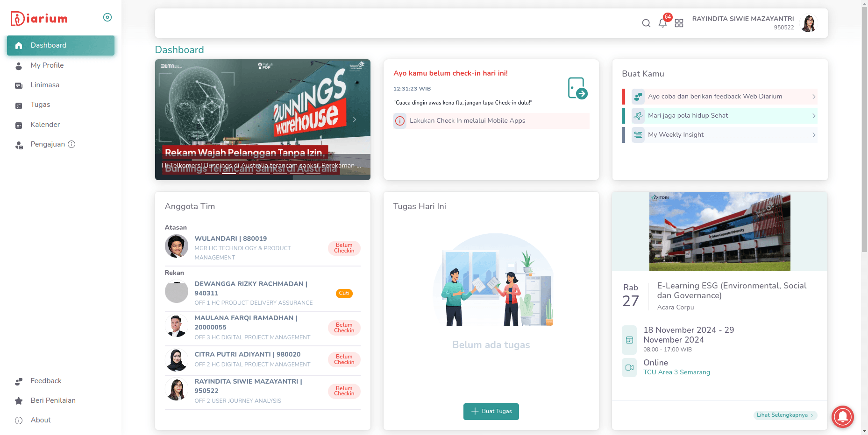Click the feedback row bubbles icon
The width and height of the screenshot is (868, 435).
pos(638,97)
